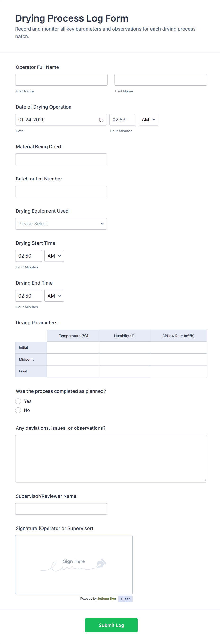Image resolution: width=220 pixels, height=644 pixels.
Task: Open the Drying Start Time AM/PM selector
Action: coord(54,256)
